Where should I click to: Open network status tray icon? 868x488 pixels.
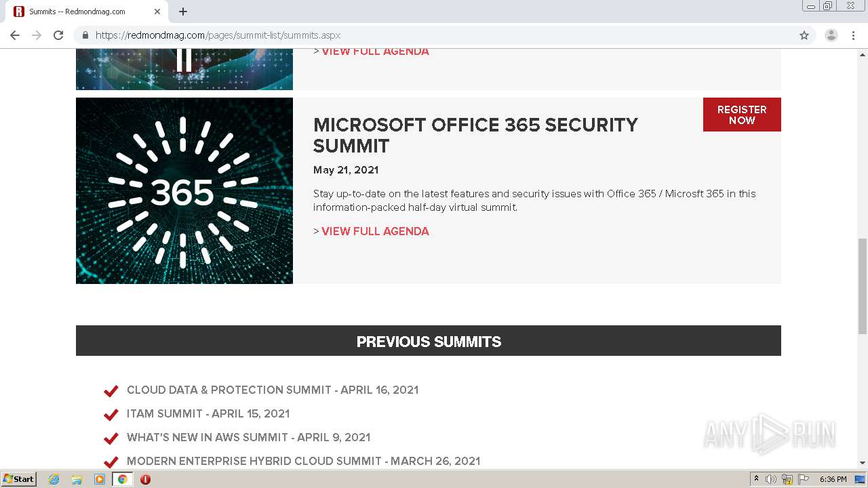[x=787, y=479]
